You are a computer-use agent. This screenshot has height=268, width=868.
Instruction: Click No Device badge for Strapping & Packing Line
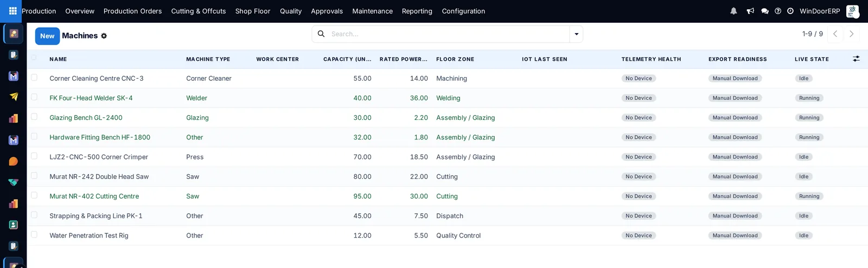pos(639,216)
